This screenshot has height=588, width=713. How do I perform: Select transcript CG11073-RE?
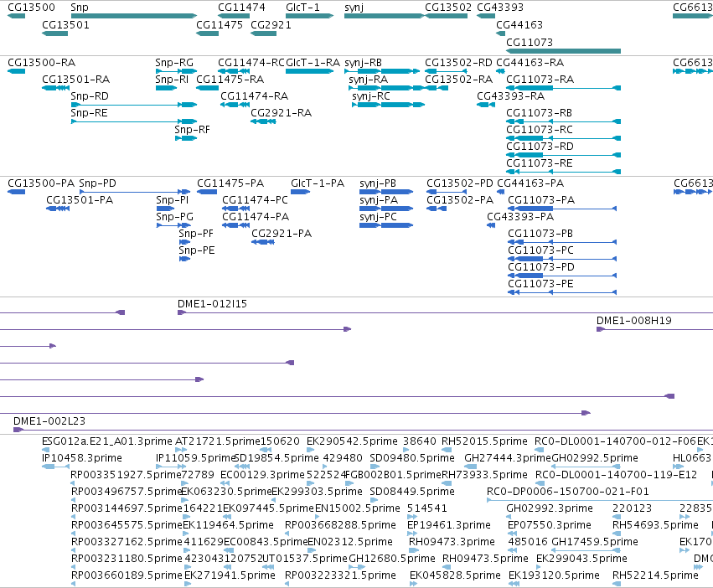(540, 163)
